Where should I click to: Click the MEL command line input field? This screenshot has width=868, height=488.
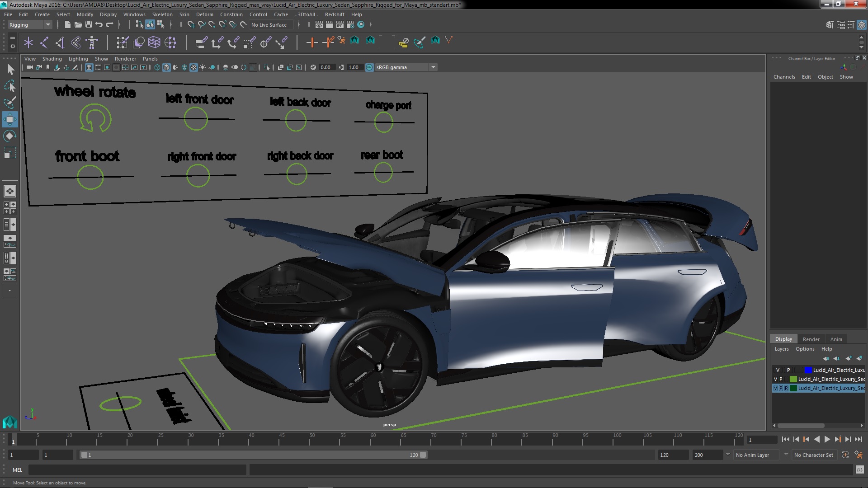click(137, 470)
